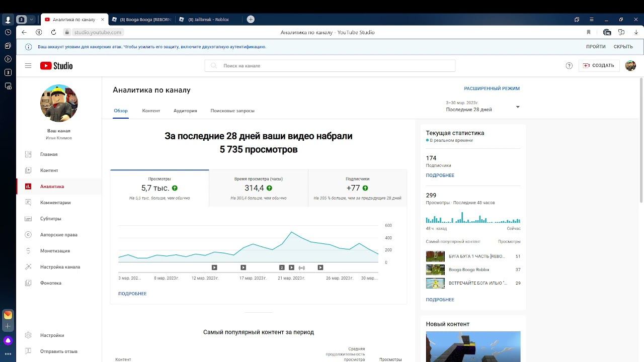Open Субтитры in the left sidebar
This screenshot has width=644, height=362.
[x=50, y=219]
